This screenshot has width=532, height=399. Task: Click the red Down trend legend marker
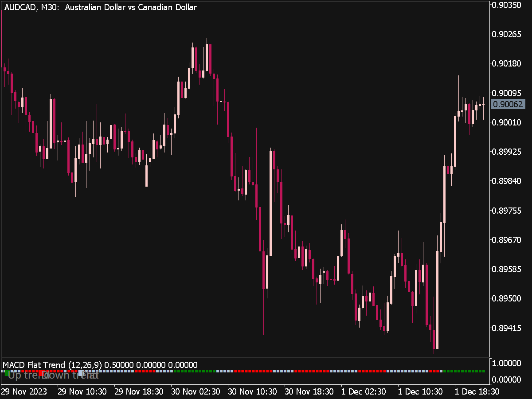[41, 373]
